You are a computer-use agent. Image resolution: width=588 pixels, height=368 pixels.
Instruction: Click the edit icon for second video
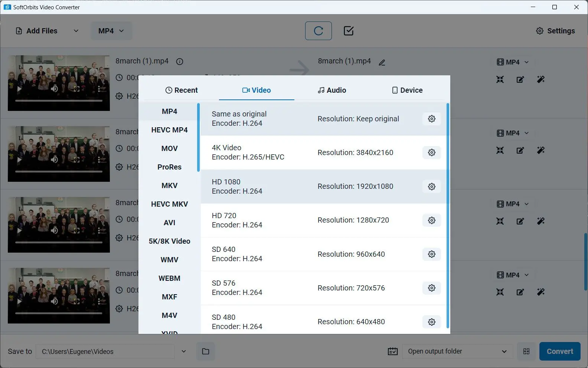click(x=520, y=150)
